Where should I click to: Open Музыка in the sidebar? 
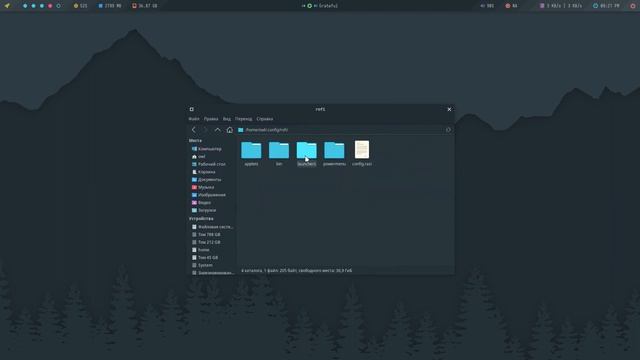tap(203, 187)
